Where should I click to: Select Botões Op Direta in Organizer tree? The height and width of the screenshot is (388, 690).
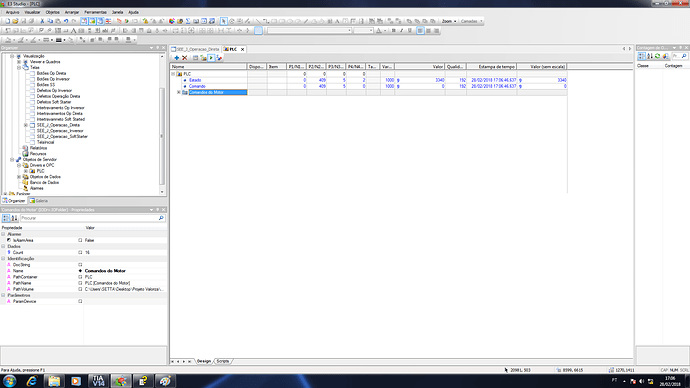click(x=51, y=73)
